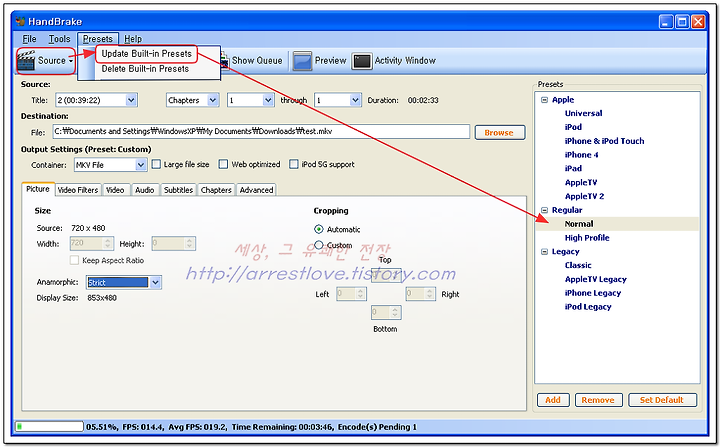
Task: Click the Display Size value 853x480
Action: (x=102, y=298)
